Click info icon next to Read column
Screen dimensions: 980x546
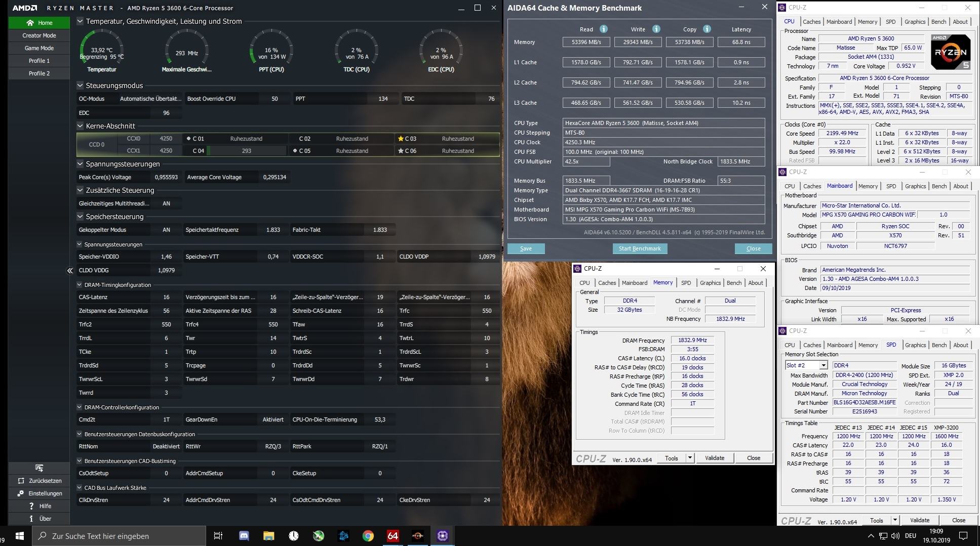[603, 29]
